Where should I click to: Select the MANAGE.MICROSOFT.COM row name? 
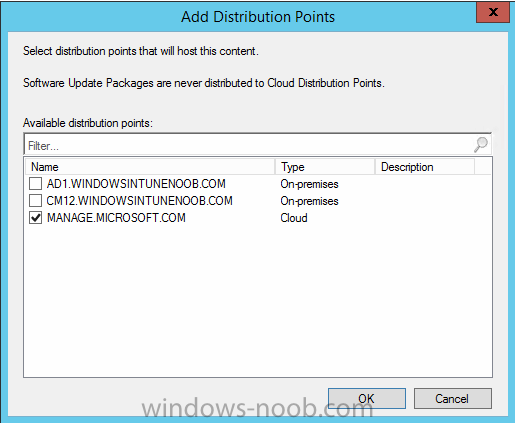tap(116, 218)
